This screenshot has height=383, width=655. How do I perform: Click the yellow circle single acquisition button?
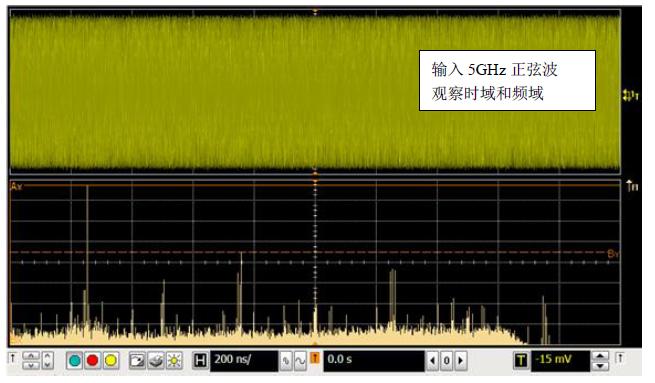click(111, 360)
